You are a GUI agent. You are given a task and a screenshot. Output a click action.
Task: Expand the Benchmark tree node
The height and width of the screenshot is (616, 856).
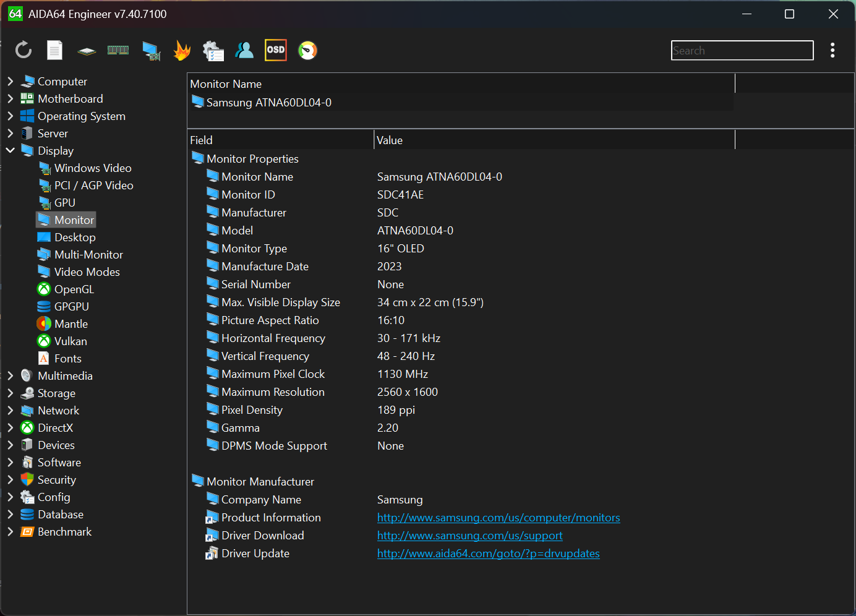11,531
